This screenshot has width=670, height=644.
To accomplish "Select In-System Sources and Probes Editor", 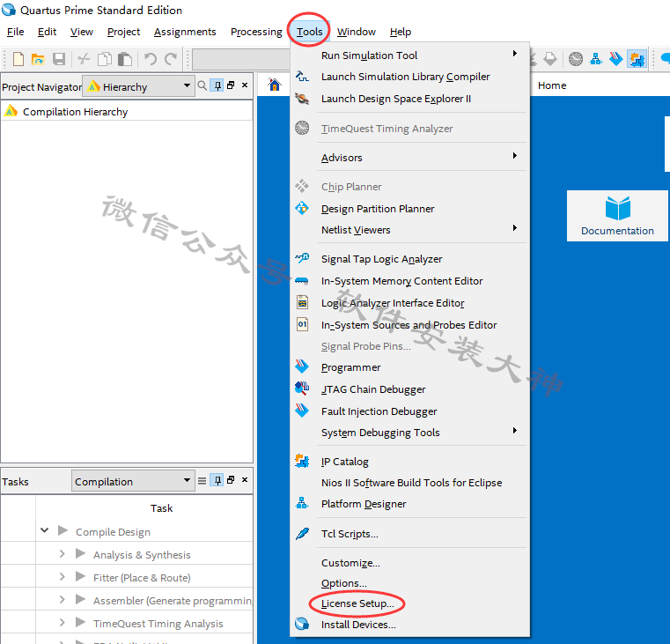I will click(409, 325).
